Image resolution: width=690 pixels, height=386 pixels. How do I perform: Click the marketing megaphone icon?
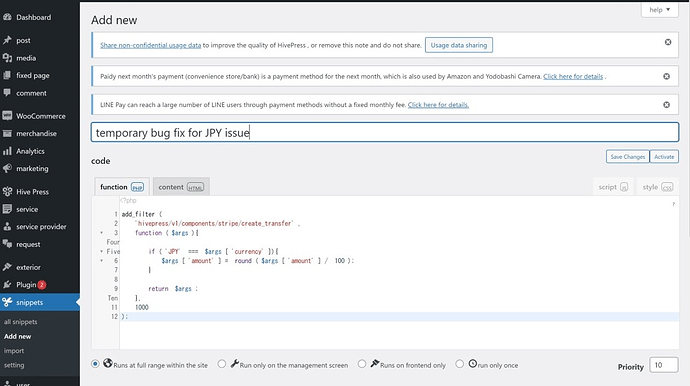(x=7, y=169)
